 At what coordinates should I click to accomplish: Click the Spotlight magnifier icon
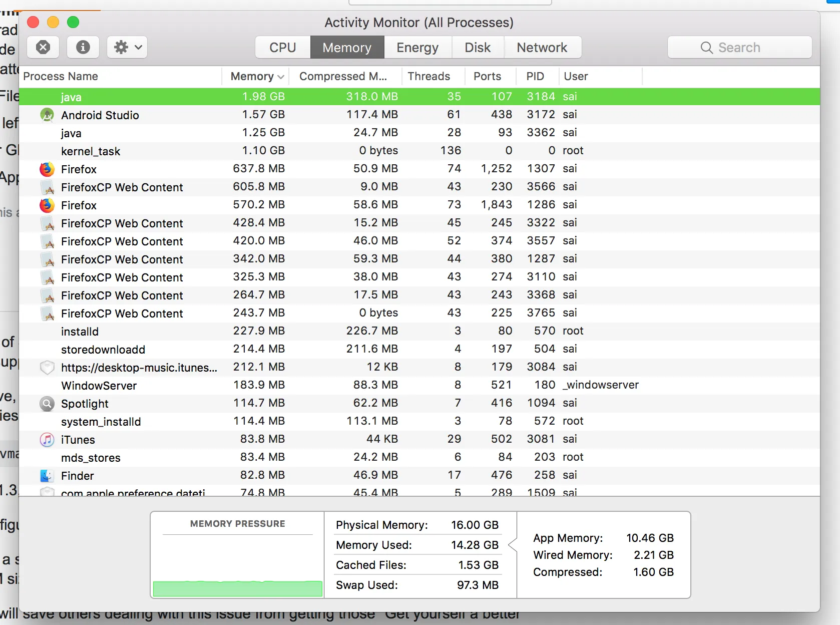(47, 404)
